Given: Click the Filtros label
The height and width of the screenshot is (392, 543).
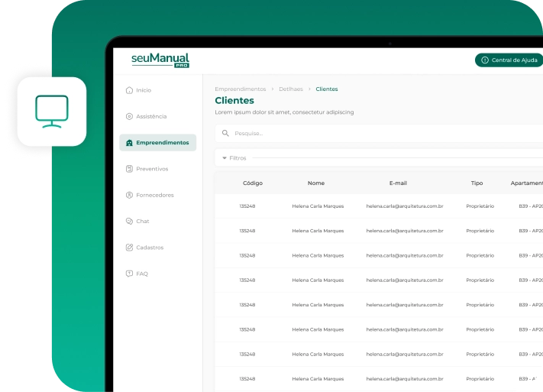Looking at the screenshot, I should tap(238, 158).
